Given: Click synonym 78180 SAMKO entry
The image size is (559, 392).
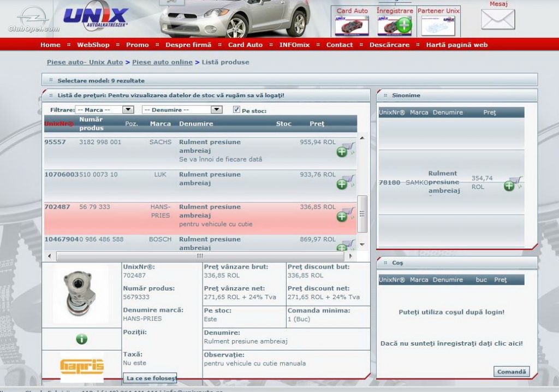Looking at the screenshot, I should (x=451, y=182).
